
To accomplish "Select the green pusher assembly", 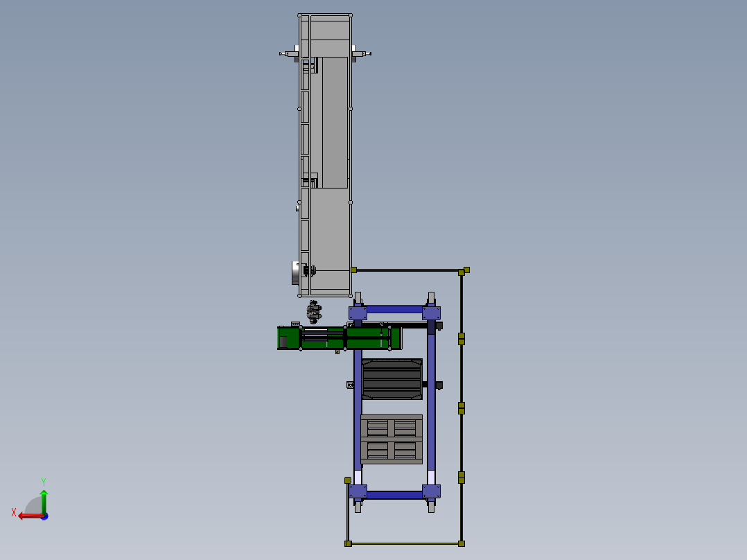I will [340, 338].
